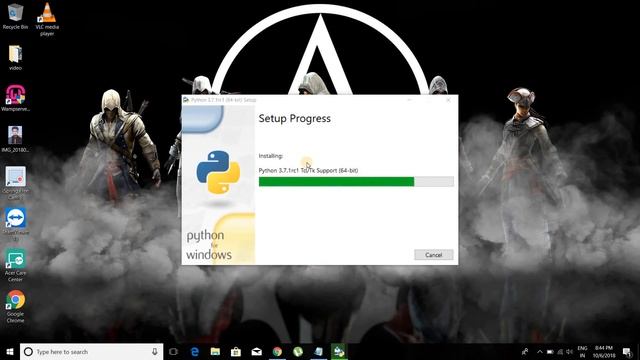Image resolution: width=640 pixels, height=360 pixels.
Task: Select the Acer Care Center shortcut
Action: click(x=16, y=265)
